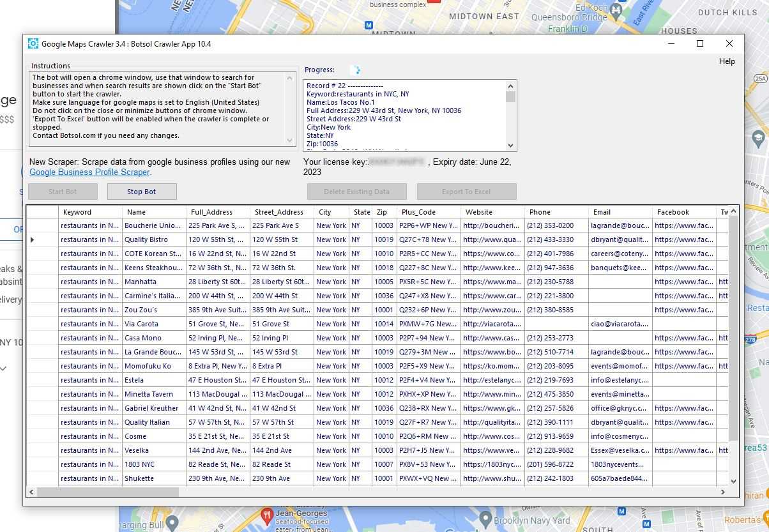The height and width of the screenshot is (532, 769).
Task: Click the Stop Bot button
Action: [x=142, y=192]
